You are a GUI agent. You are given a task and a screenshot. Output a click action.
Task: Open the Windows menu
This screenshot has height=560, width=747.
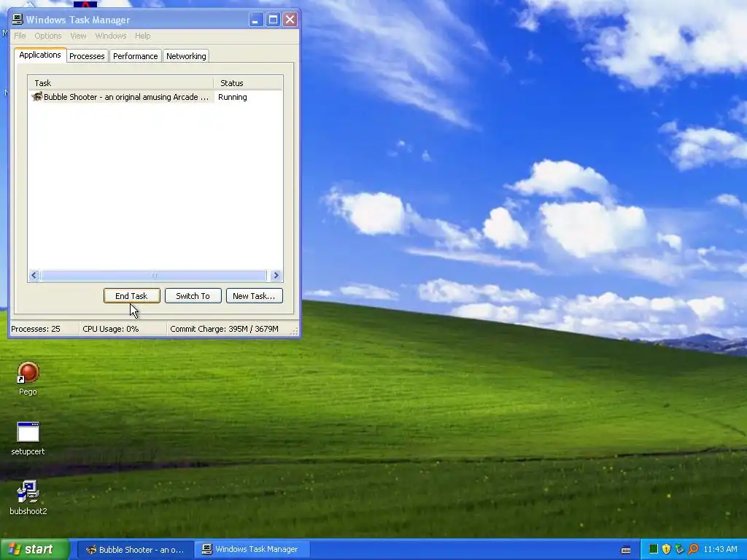click(111, 36)
